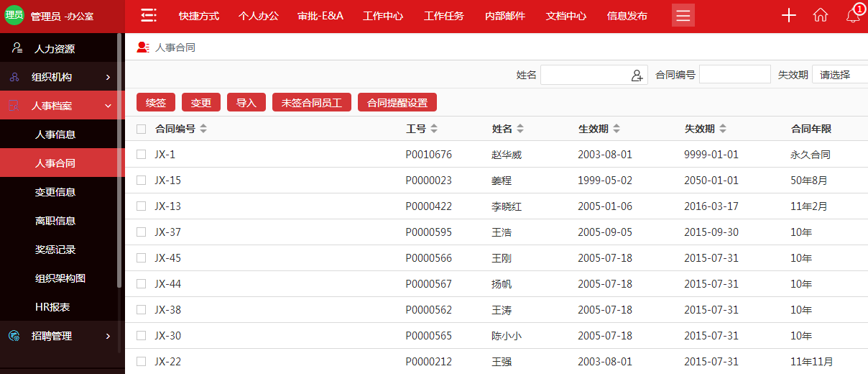Image resolution: width=868 pixels, height=374 pixels.
Task: Collapse the 人事档案 chevron
Action: click(108, 106)
